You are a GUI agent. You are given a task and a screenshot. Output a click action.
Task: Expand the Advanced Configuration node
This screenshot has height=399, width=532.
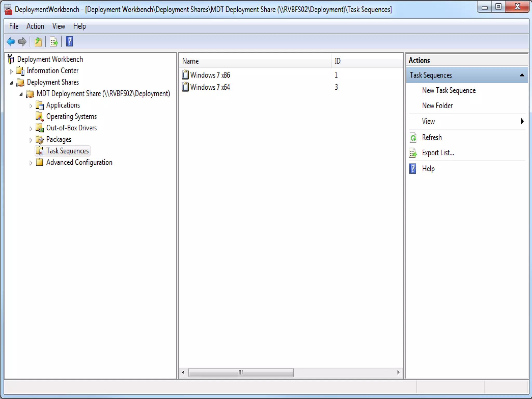(31, 163)
